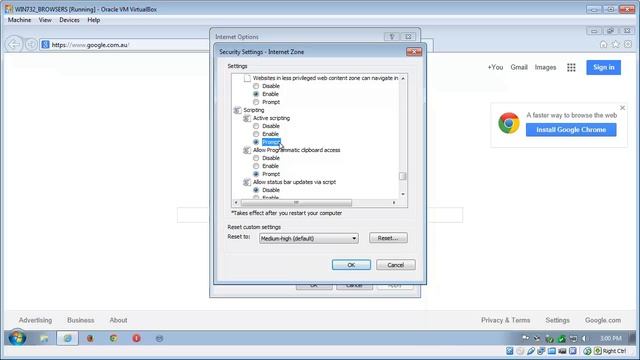Dismiss the Install Google Chrome promo
This screenshot has height=360, width=640.
coord(622,108)
